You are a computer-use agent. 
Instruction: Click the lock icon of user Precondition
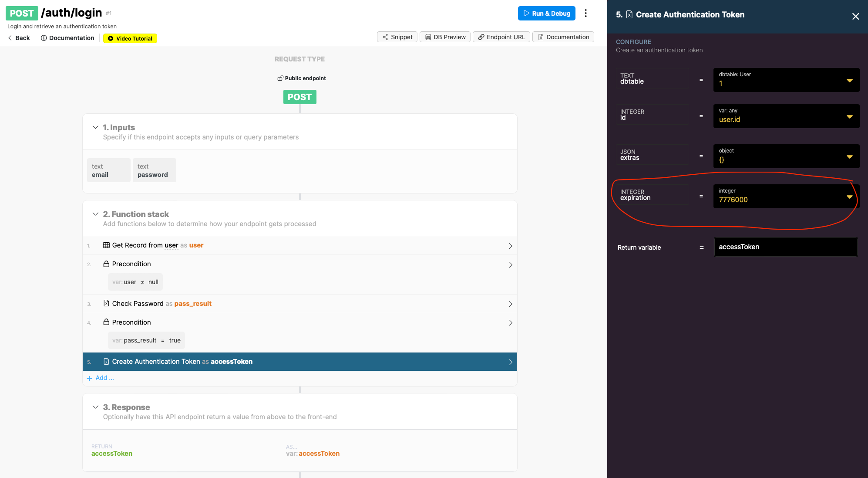(x=106, y=264)
